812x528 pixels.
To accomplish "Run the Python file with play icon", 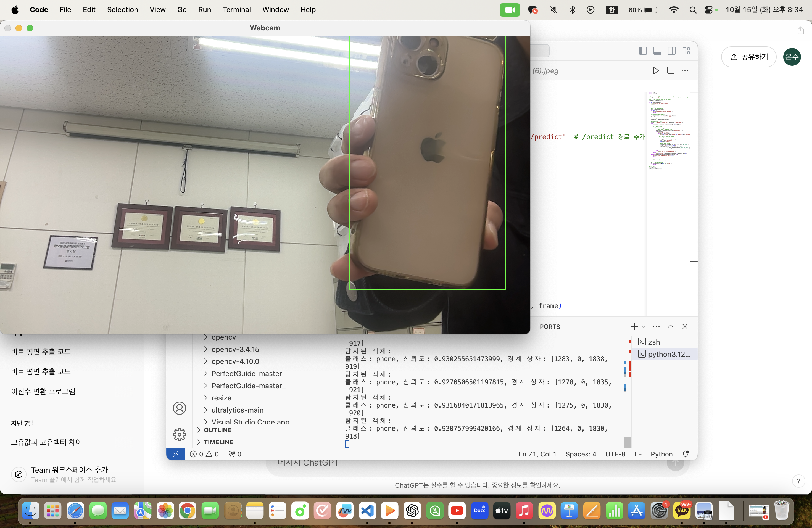I will [x=655, y=71].
